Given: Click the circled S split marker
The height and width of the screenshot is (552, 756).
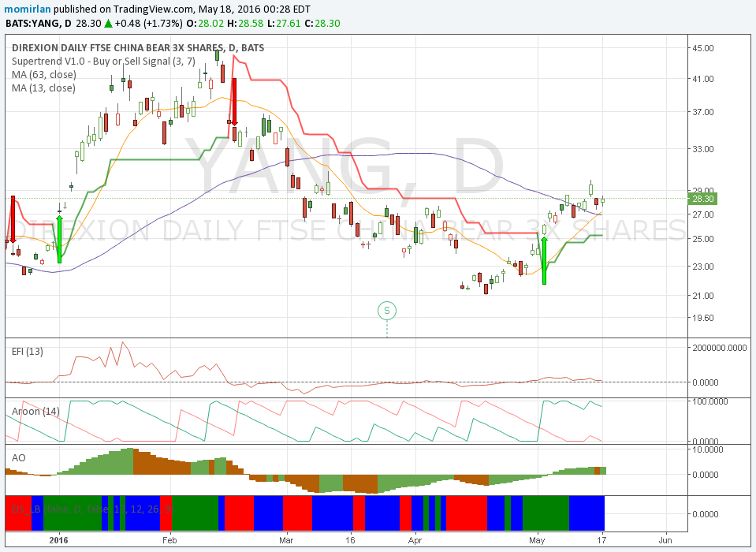Looking at the screenshot, I should (387, 311).
